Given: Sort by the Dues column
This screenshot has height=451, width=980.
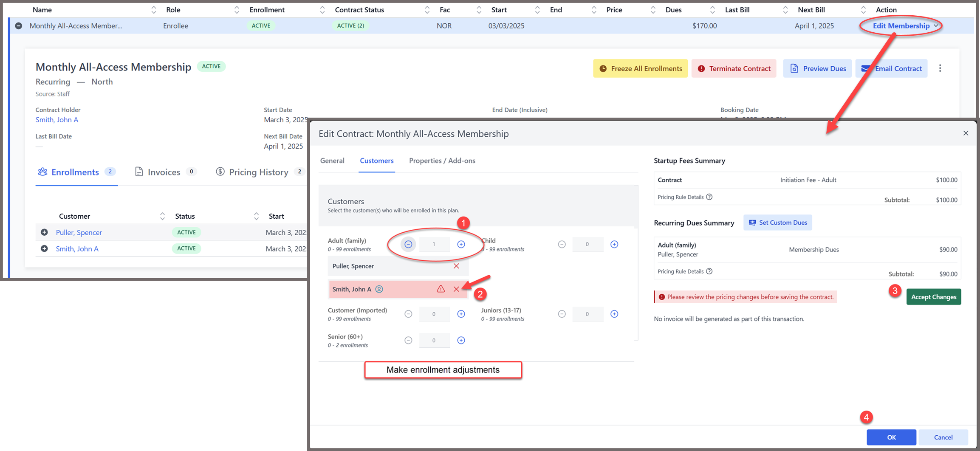Looking at the screenshot, I should point(712,10).
